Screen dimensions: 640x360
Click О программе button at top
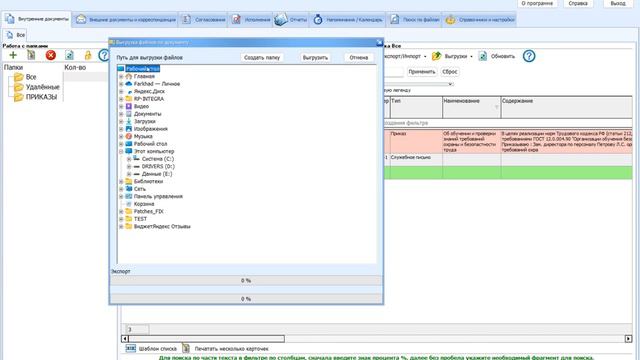(537, 3)
